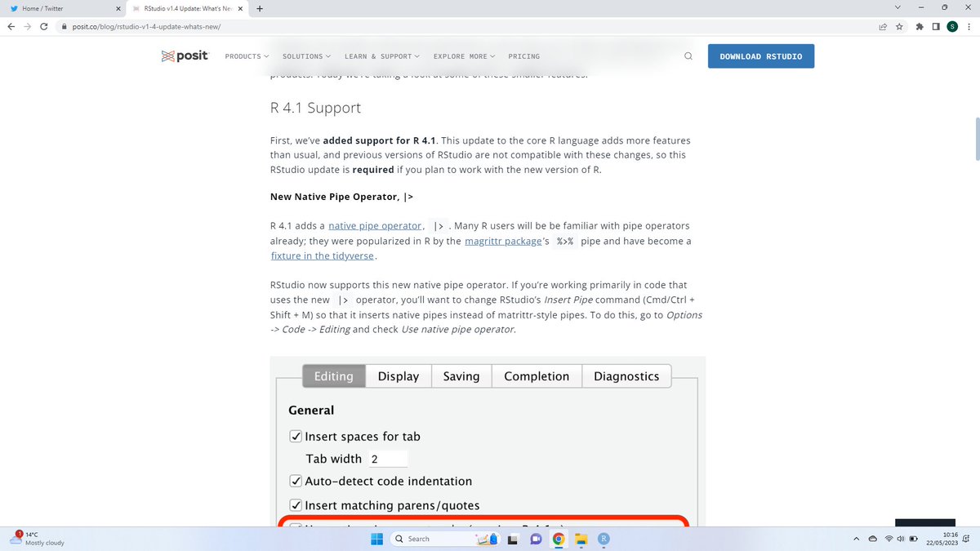Open the Windows Start button

click(x=376, y=539)
